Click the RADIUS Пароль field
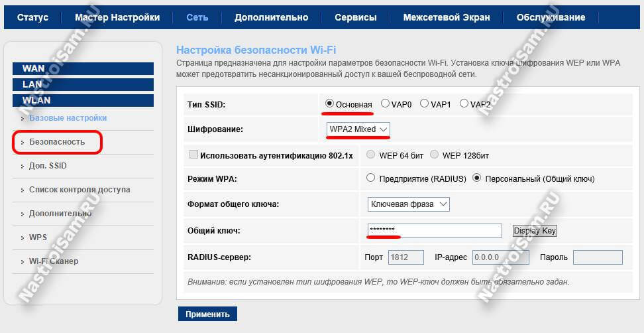Viewport: 644px width, 333px height. coord(598,257)
